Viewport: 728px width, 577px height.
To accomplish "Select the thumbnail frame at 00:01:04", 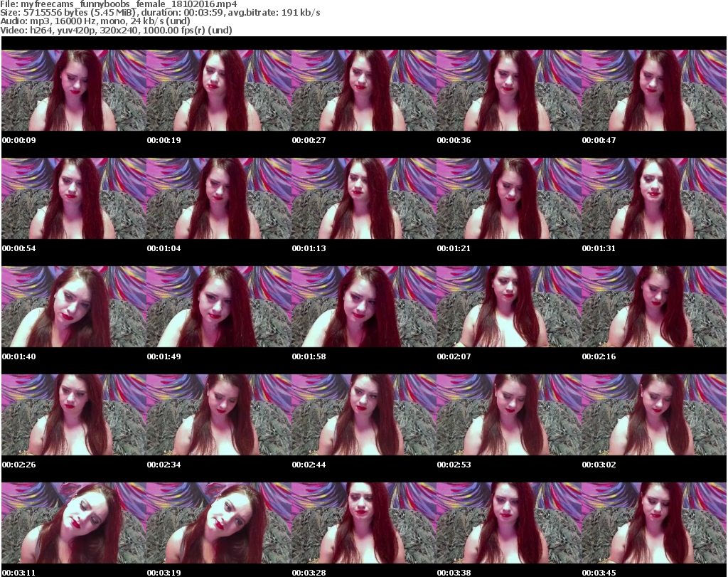I will pos(219,198).
